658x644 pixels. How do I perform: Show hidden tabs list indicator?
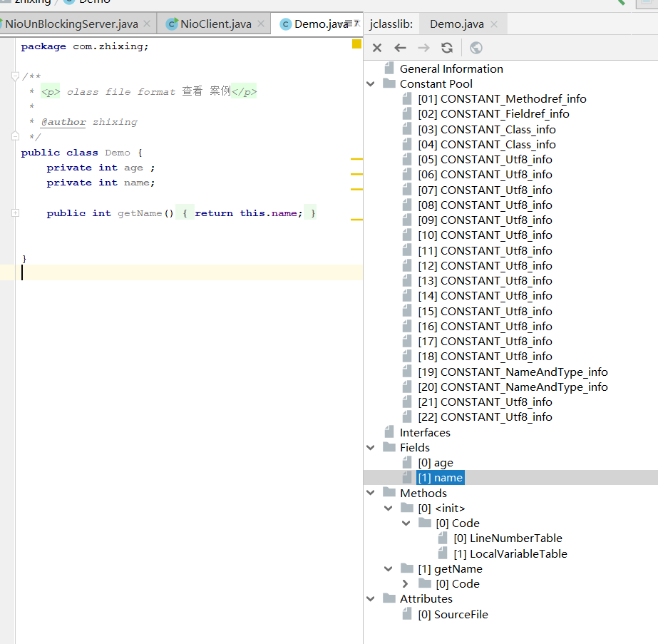[x=354, y=24]
